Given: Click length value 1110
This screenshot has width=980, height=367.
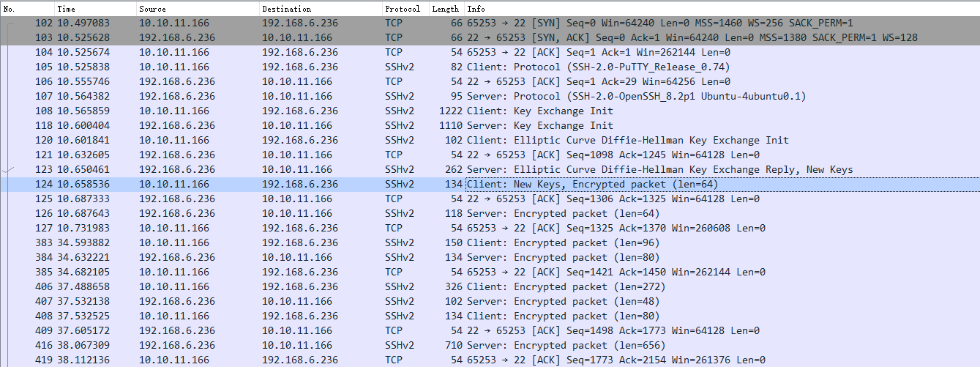Looking at the screenshot, I should (450, 126).
